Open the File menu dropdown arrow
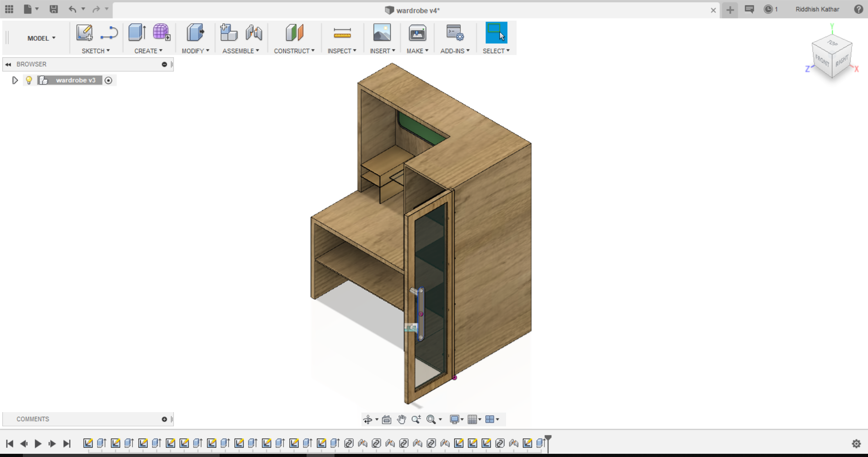868x457 pixels. [37, 9]
